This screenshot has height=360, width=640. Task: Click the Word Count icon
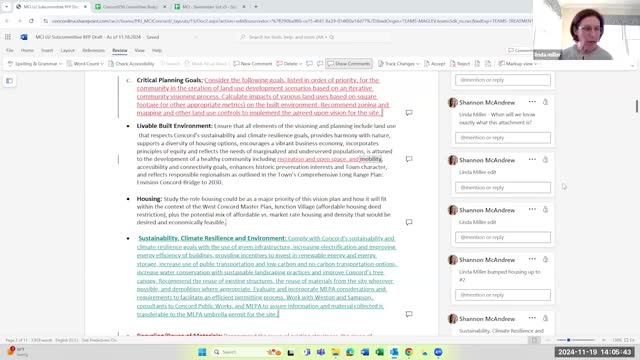69,64
